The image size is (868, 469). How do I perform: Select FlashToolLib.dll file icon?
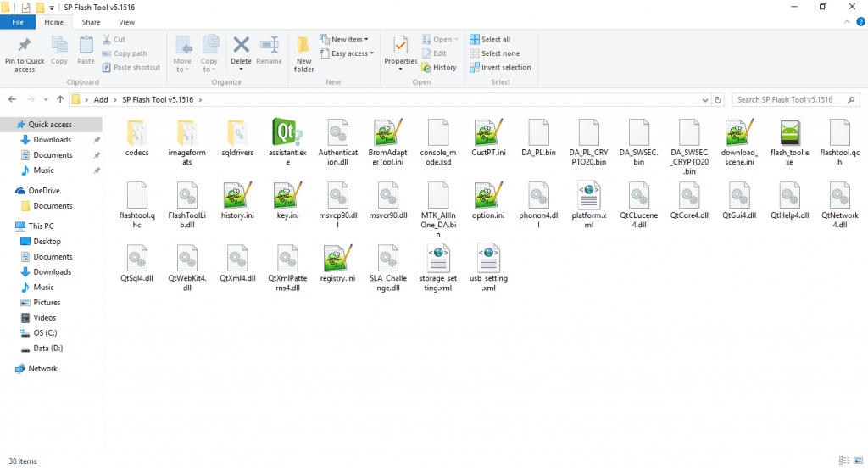(x=187, y=195)
